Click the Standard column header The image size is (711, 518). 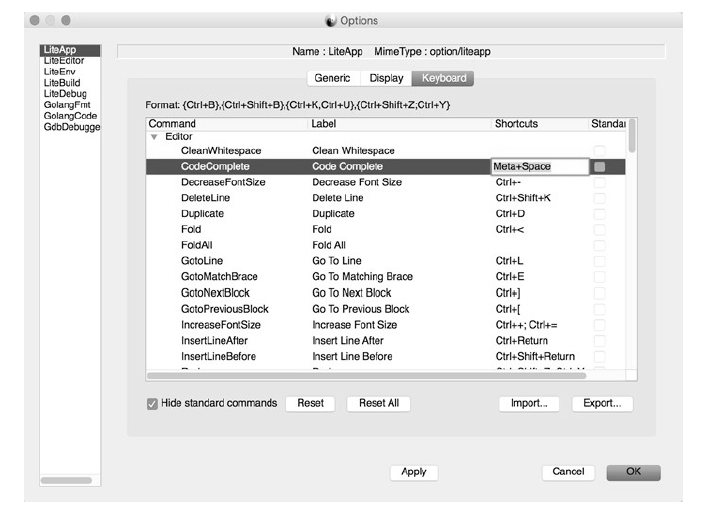(x=607, y=124)
